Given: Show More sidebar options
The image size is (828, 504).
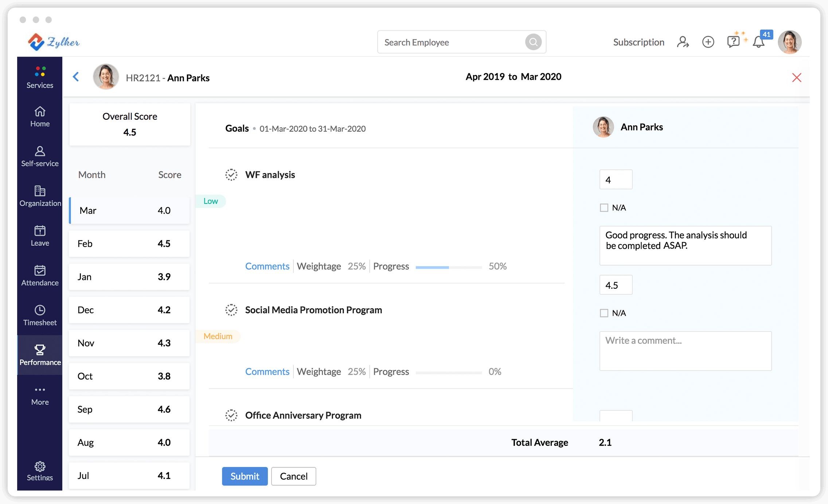Looking at the screenshot, I should [40, 395].
